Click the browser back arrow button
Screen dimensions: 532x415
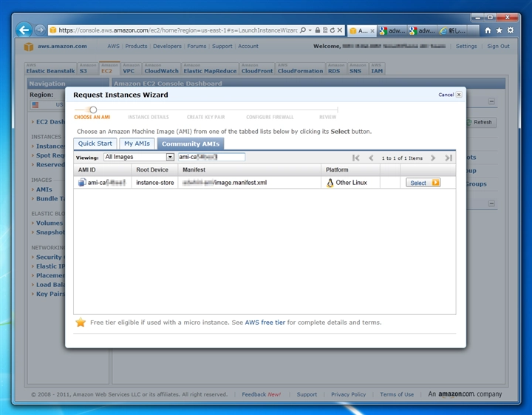24,30
